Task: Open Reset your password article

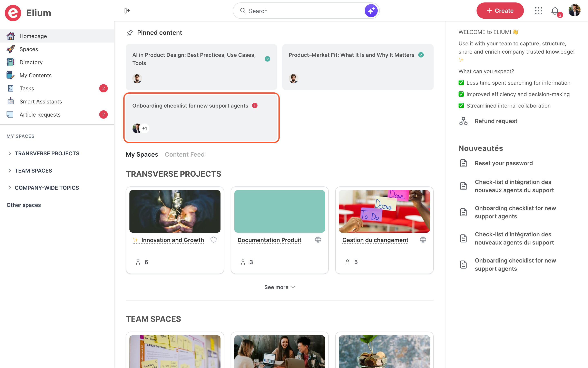Action: pyautogui.click(x=504, y=163)
